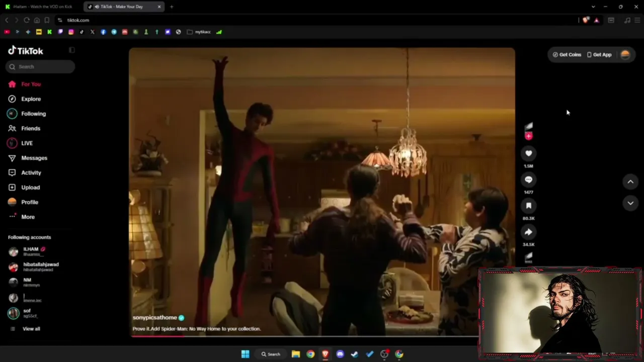Open the Kick bookmark in bookmarks bar

pyautogui.click(x=49, y=32)
